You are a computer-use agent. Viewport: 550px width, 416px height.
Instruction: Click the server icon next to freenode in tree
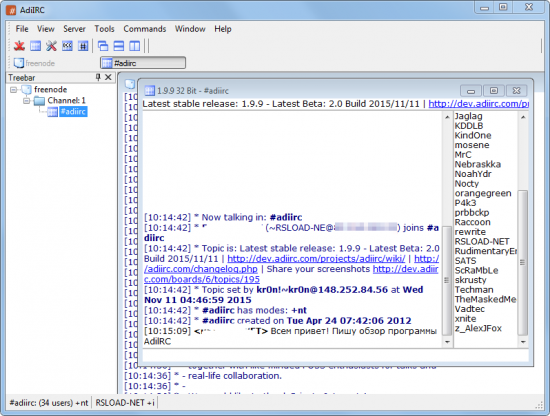click(x=27, y=89)
